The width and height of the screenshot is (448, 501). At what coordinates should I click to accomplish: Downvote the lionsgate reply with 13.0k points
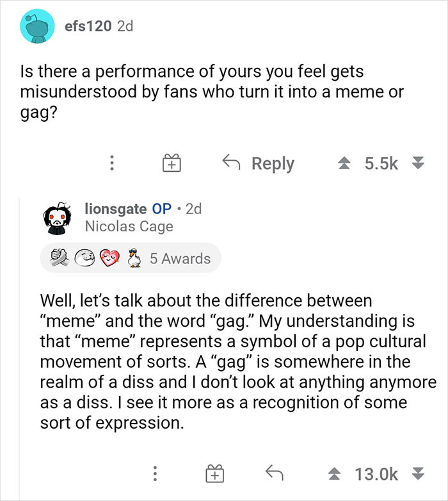[419, 474]
